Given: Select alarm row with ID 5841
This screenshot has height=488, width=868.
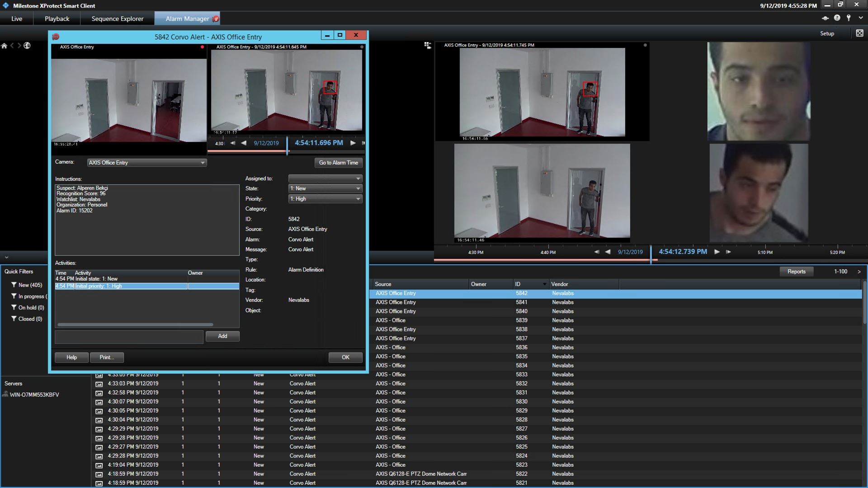Looking at the screenshot, I should (x=615, y=302).
